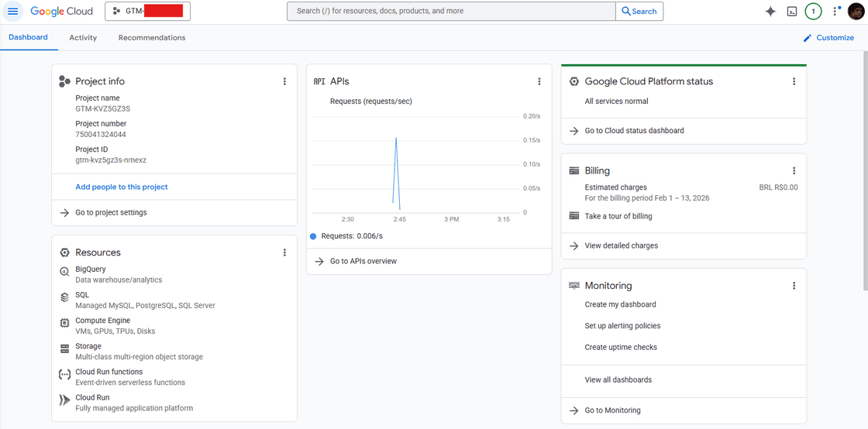This screenshot has height=429, width=868.
Task: Click Set up alerting policies
Action: [x=623, y=326]
